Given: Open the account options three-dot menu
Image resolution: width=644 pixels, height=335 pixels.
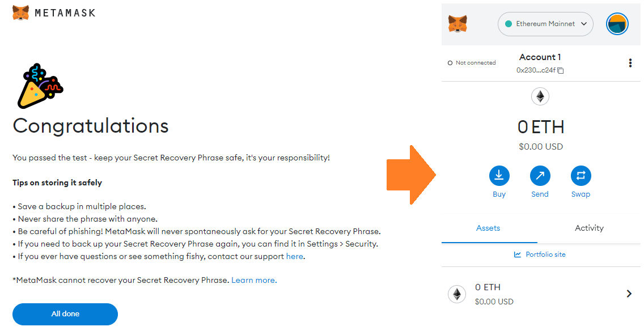Looking at the screenshot, I should click(630, 62).
